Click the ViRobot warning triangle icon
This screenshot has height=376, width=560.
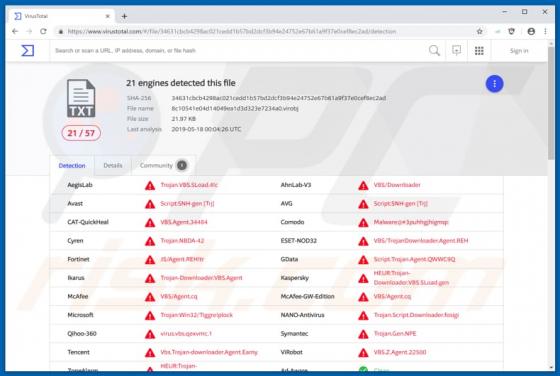tap(363, 352)
